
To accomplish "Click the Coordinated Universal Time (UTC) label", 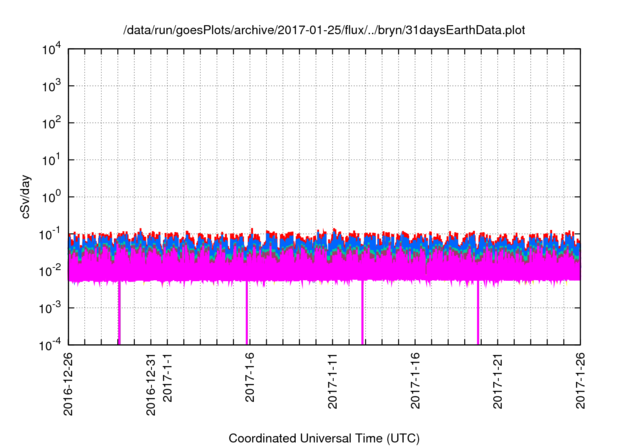I will coord(324,438).
